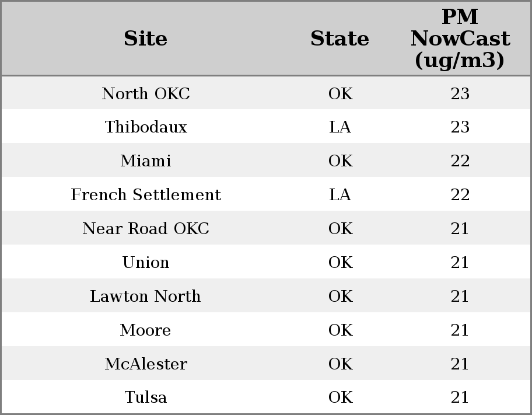The width and height of the screenshot is (532, 415).
Task: Select the Tulsa site cell
Action: click(146, 397)
